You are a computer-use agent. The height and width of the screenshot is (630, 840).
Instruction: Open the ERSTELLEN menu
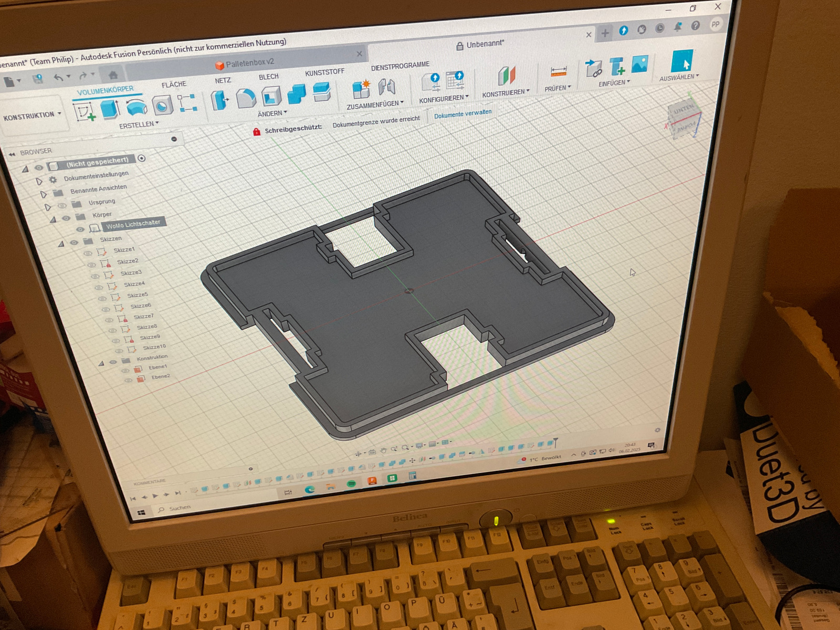pos(138,125)
